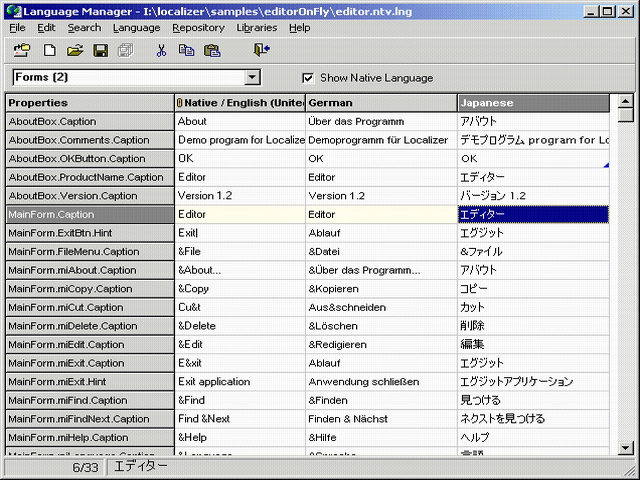Expand the Forms (2) dropdown
The height and width of the screenshot is (480, 640).
pyautogui.click(x=252, y=78)
